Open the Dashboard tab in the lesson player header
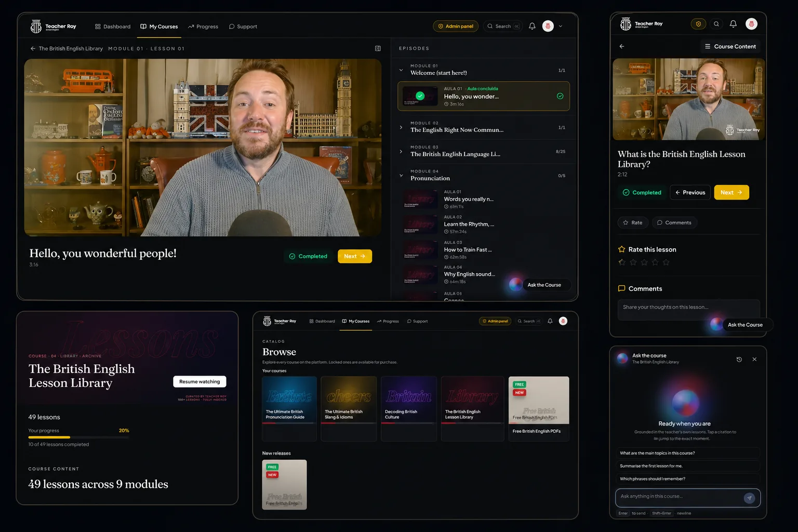This screenshot has height=532, width=798. click(113, 26)
